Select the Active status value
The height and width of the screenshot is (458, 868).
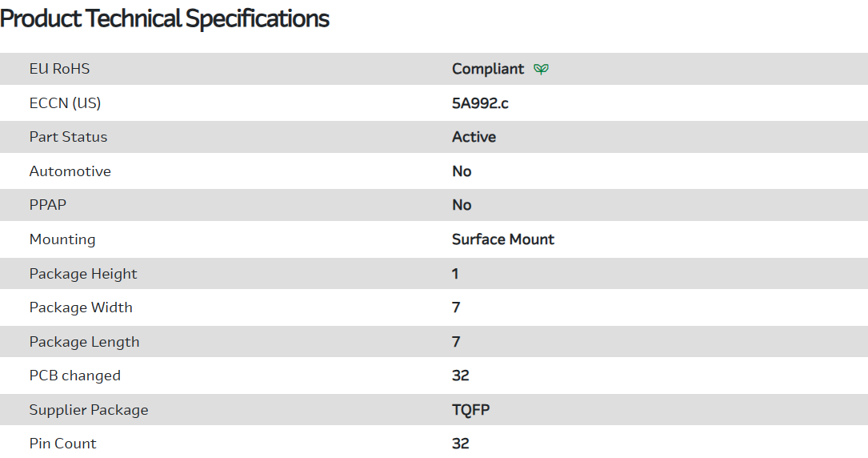[x=474, y=137]
